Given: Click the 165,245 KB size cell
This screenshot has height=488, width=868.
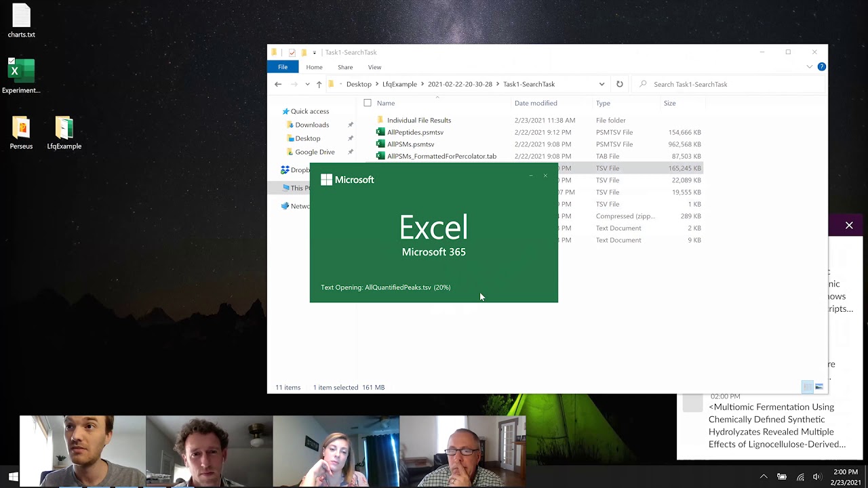Looking at the screenshot, I should pyautogui.click(x=684, y=168).
